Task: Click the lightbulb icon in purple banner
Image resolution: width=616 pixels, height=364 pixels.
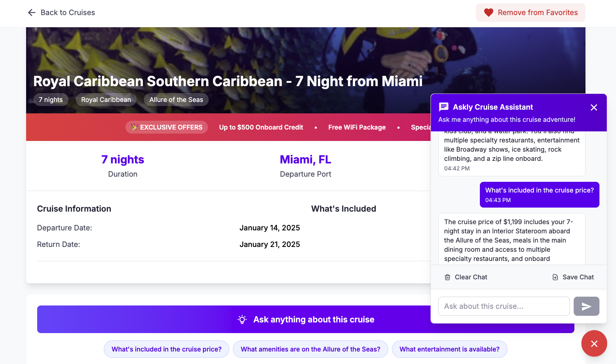Action: (x=242, y=319)
